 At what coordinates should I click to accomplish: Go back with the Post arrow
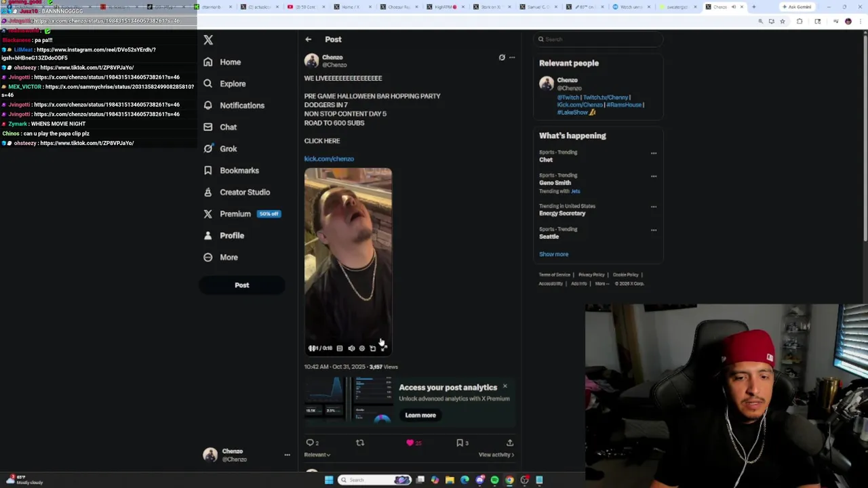[x=308, y=39]
